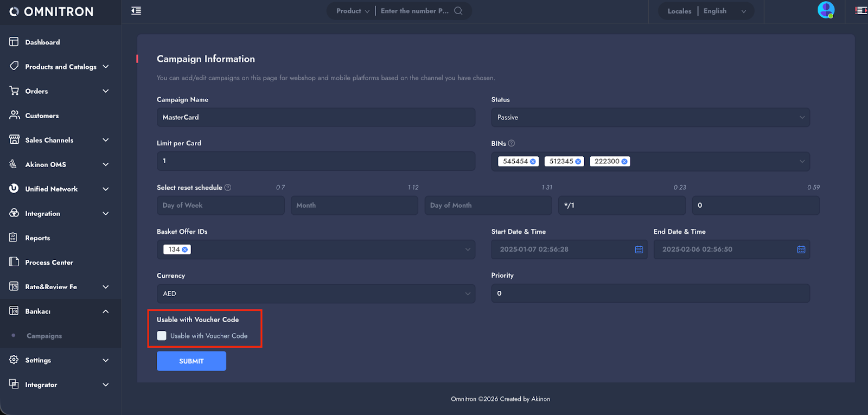Click the Campaign Name input field
The width and height of the screenshot is (868, 415).
316,118
